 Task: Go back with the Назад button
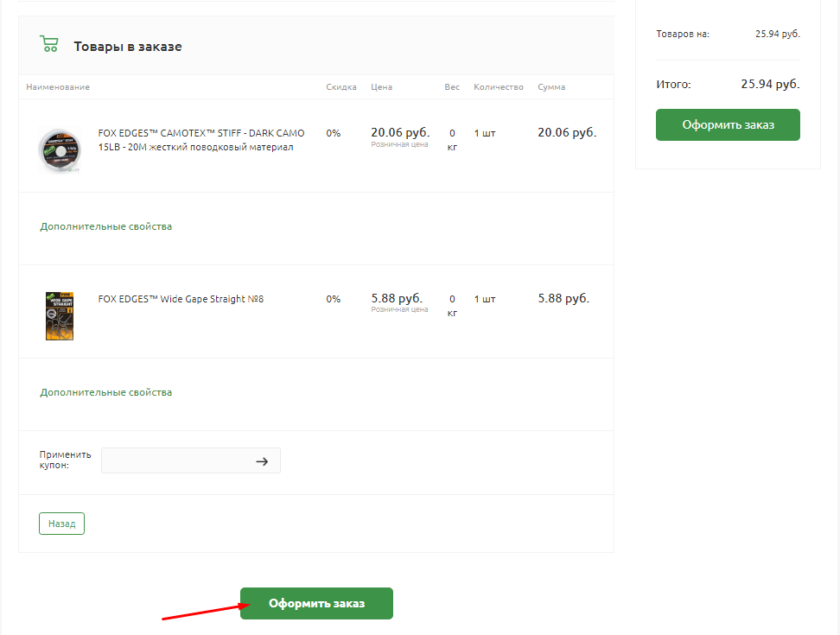coord(61,524)
